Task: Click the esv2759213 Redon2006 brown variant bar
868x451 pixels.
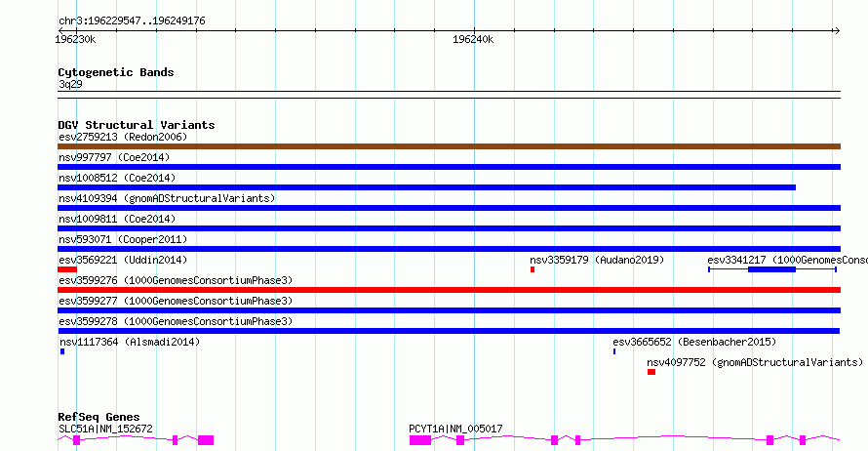Action: coord(449,146)
